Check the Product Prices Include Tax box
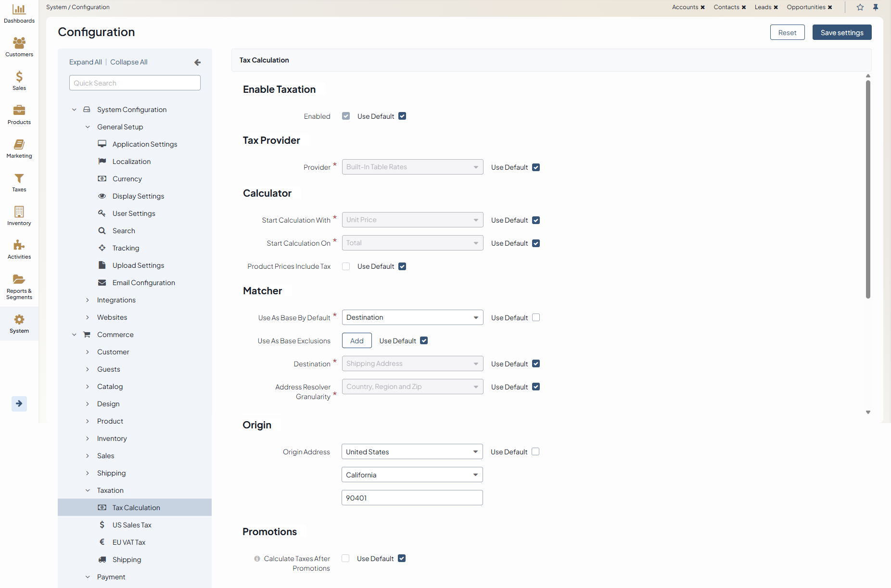Viewport: 891px width, 588px height. [346, 266]
